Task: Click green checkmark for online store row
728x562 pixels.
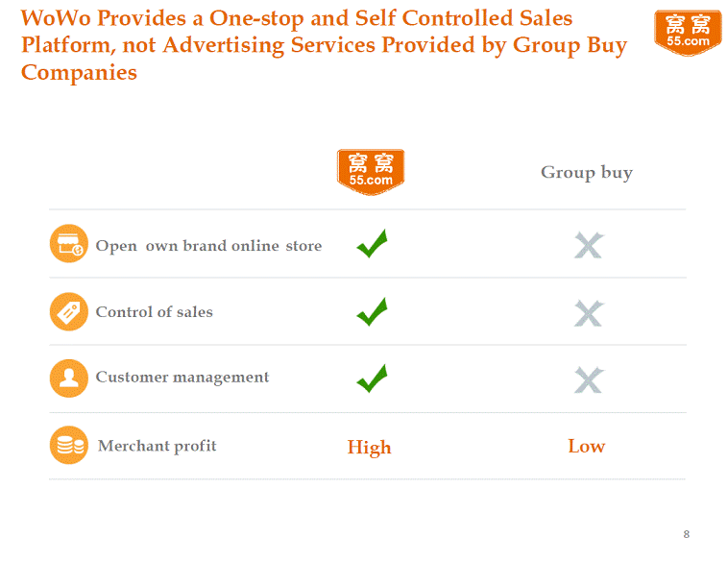Action: [372, 244]
